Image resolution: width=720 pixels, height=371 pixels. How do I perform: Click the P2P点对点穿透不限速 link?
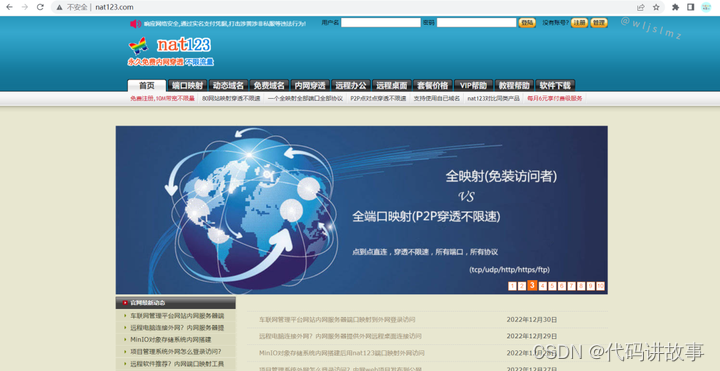point(378,98)
